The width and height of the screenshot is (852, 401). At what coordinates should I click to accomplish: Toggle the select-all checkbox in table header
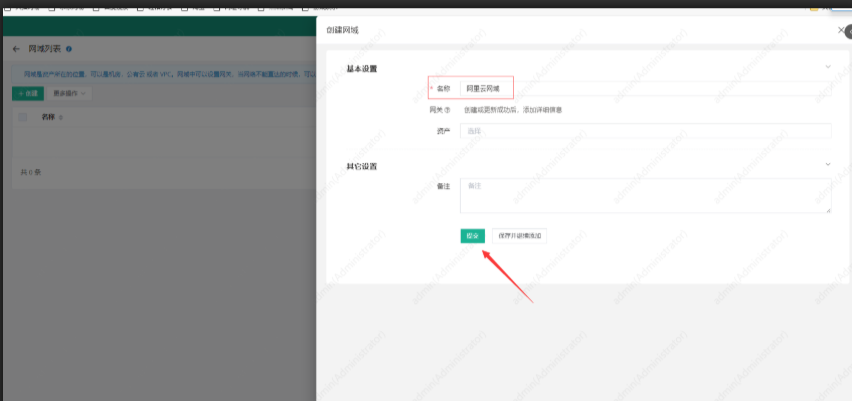tap(23, 118)
